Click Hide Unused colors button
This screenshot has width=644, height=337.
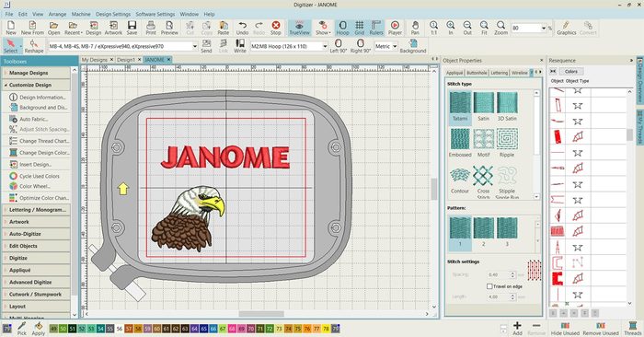(x=565, y=329)
